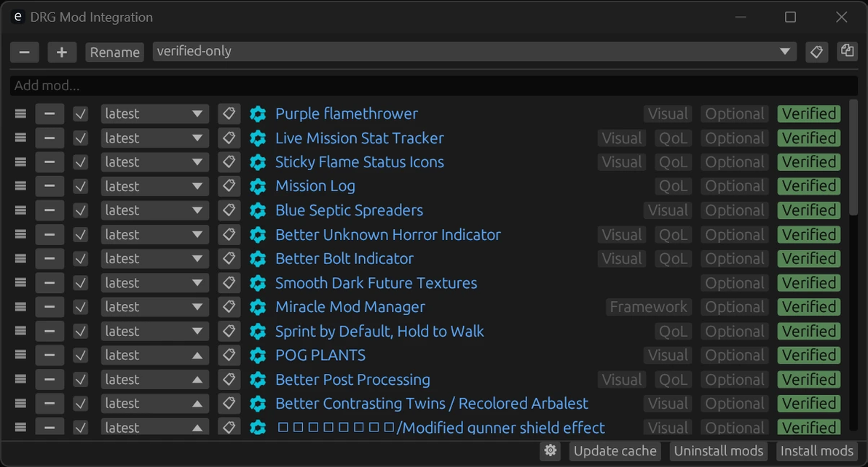Click the Install mods button
This screenshot has height=467, width=868.
816,451
